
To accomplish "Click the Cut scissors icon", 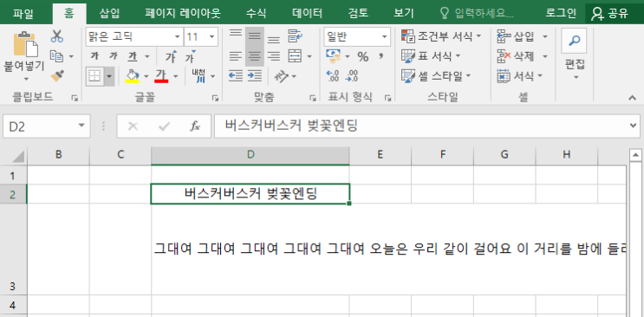I will [56, 36].
